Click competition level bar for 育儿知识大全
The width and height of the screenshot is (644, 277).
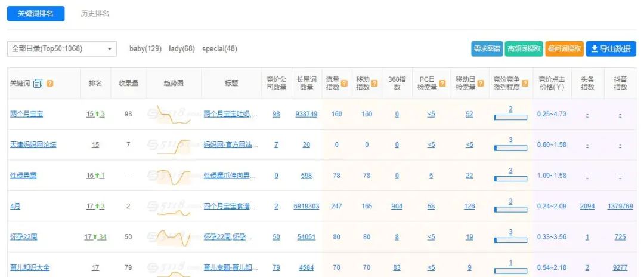click(x=510, y=271)
